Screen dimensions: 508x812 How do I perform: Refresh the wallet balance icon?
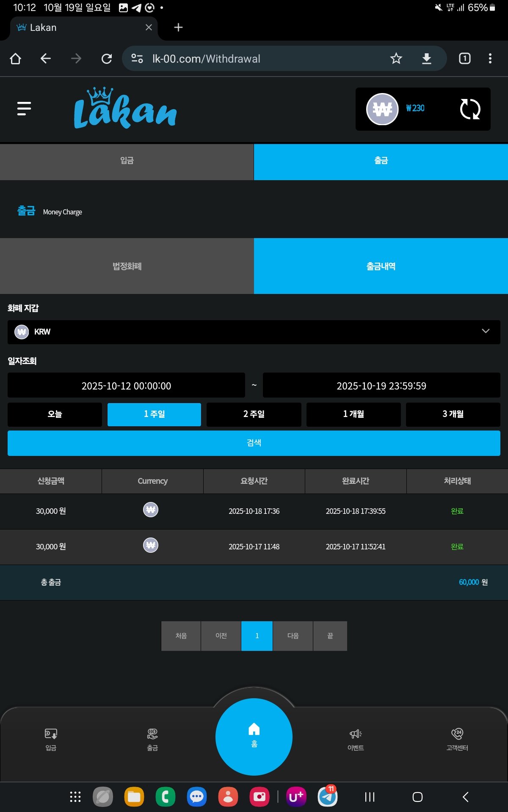(x=470, y=109)
